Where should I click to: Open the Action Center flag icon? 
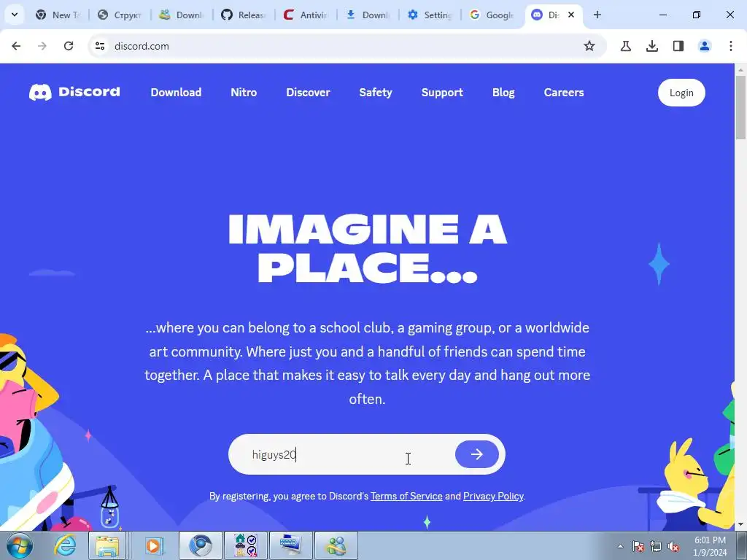coord(638,546)
